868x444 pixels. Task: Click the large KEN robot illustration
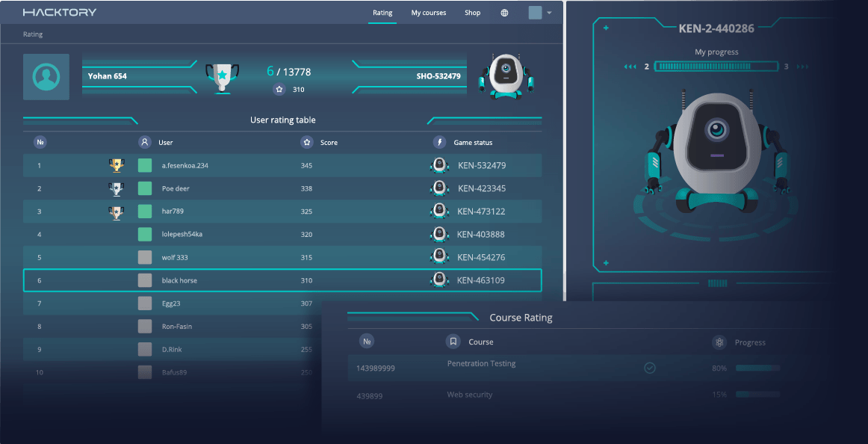(718, 152)
